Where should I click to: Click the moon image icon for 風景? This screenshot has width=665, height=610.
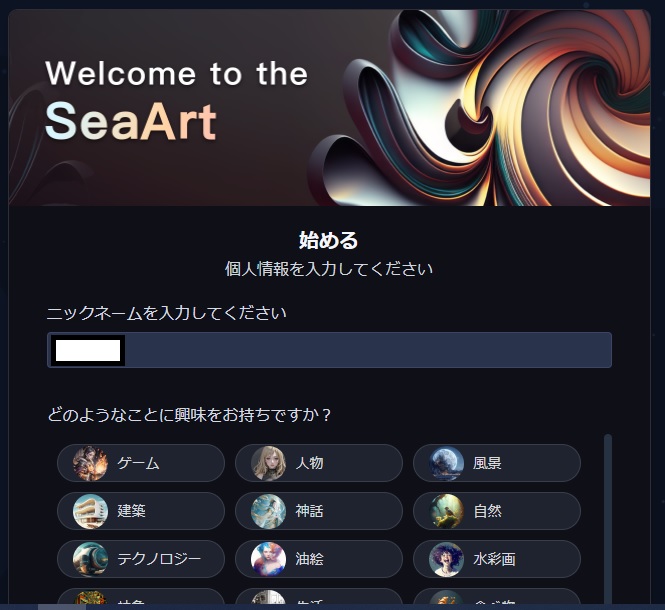tap(446, 463)
